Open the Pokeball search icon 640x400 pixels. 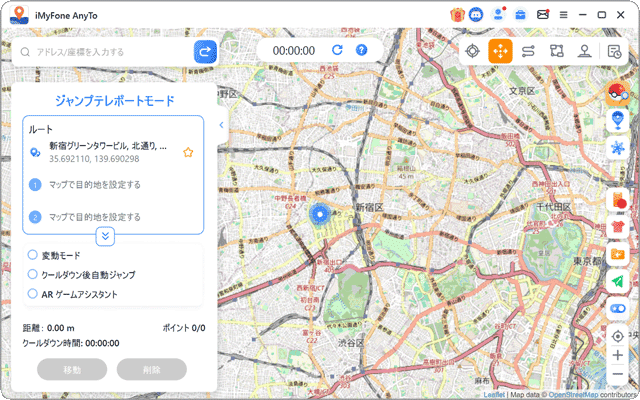[618, 93]
